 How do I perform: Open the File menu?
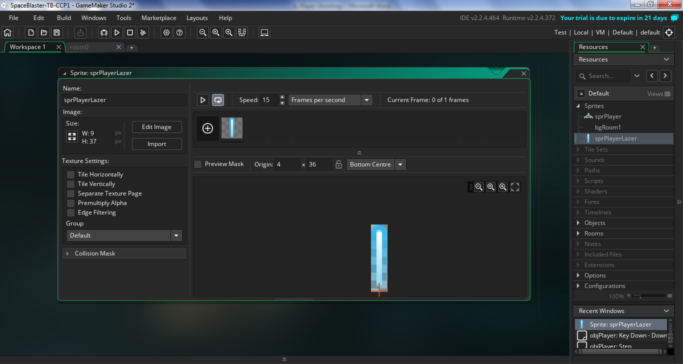tap(14, 18)
